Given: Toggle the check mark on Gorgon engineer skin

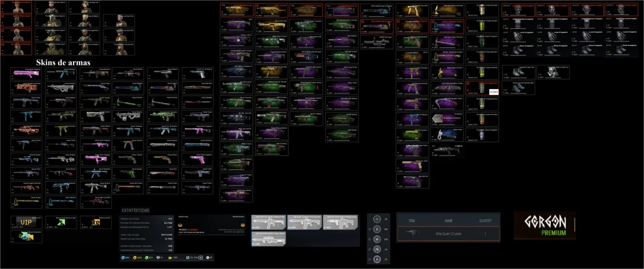Looking at the screenshot, I should point(2,30).
